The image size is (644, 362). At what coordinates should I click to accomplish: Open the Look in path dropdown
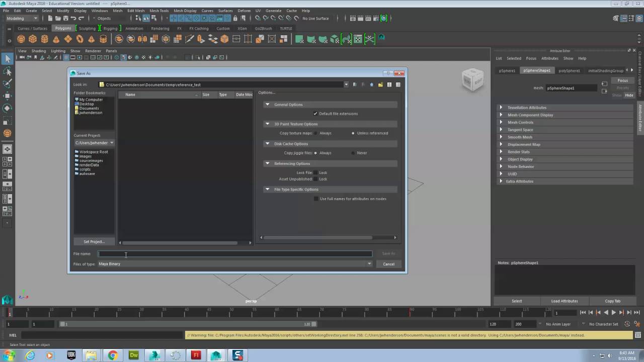346,84
